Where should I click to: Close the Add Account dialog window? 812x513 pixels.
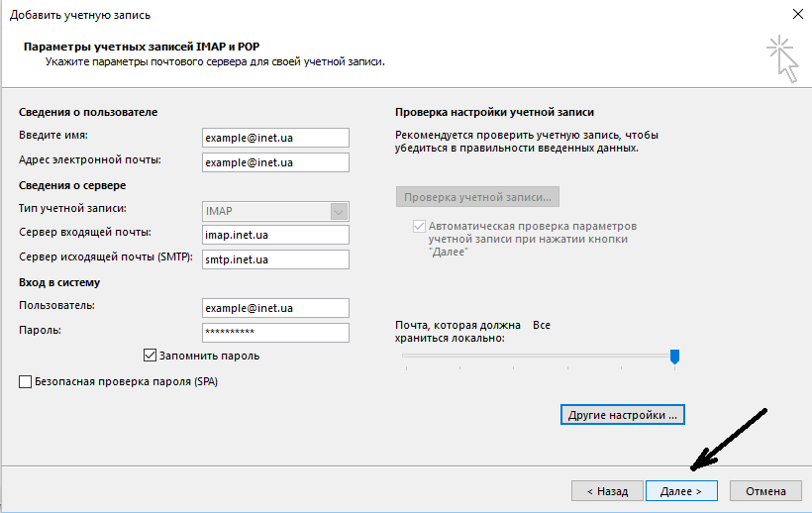click(x=797, y=13)
